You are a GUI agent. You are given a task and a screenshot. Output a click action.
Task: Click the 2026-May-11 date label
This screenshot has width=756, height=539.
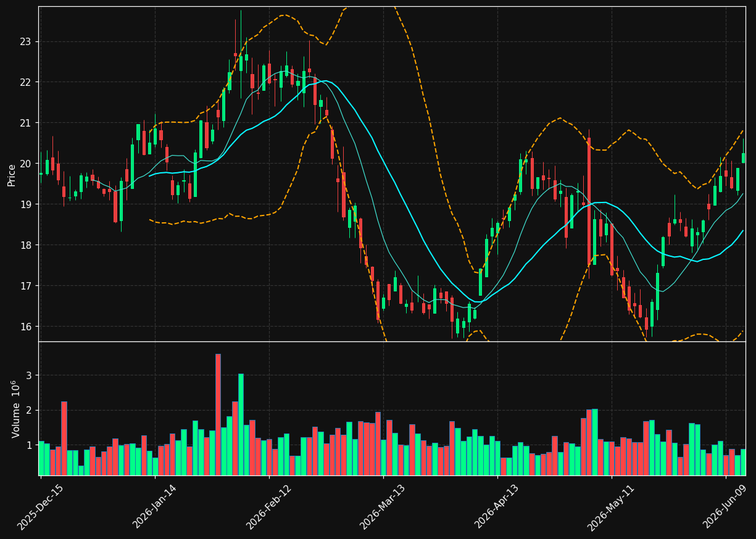610,507
